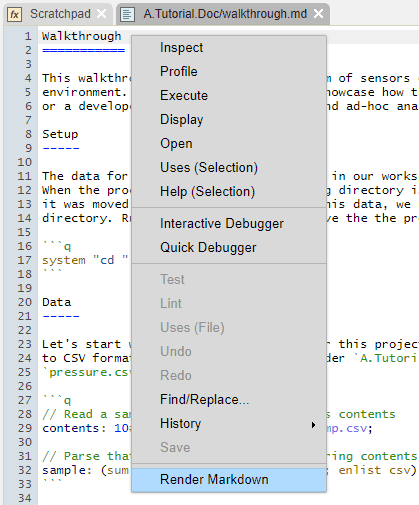
Task: Switch to the Scratchpad tab
Action: click(x=60, y=14)
